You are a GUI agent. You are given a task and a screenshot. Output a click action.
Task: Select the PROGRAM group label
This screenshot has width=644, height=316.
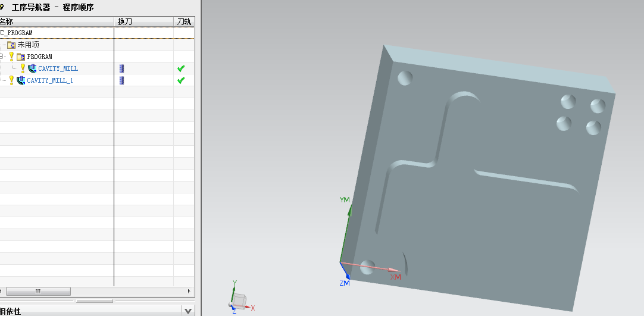click(x=39, y=57)
